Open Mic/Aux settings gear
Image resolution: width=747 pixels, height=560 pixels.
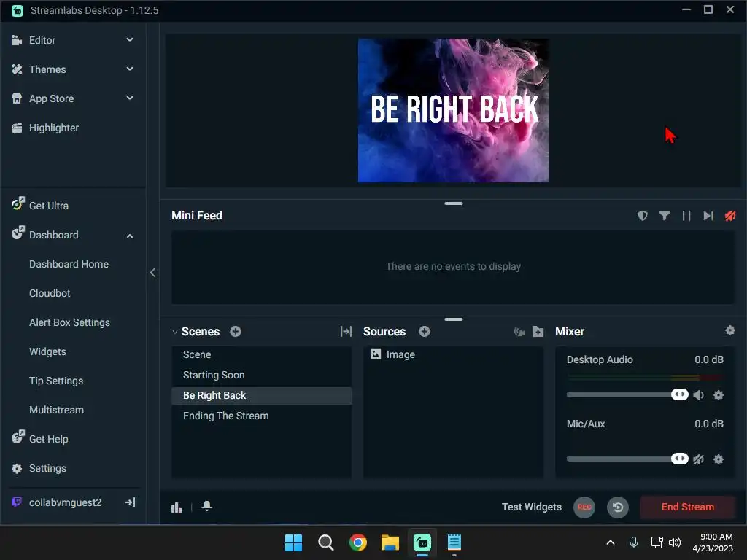point(719,459)
